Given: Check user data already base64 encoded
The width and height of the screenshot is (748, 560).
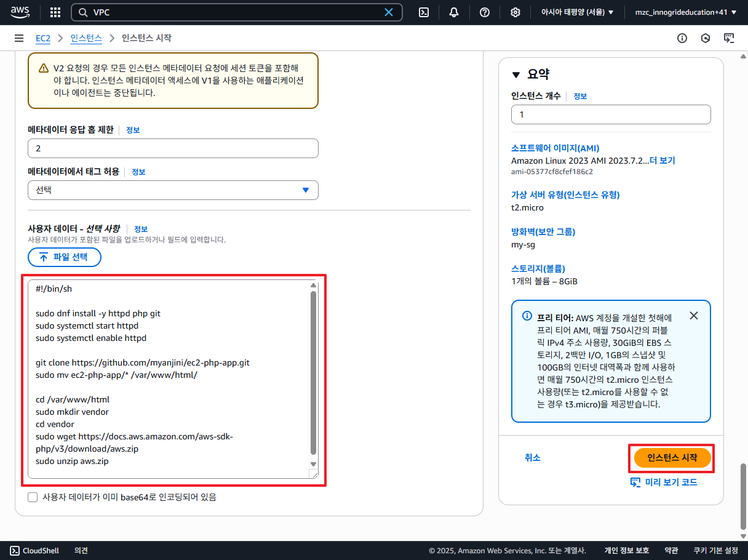Looking at the screenshot, I should pos(33,497).
